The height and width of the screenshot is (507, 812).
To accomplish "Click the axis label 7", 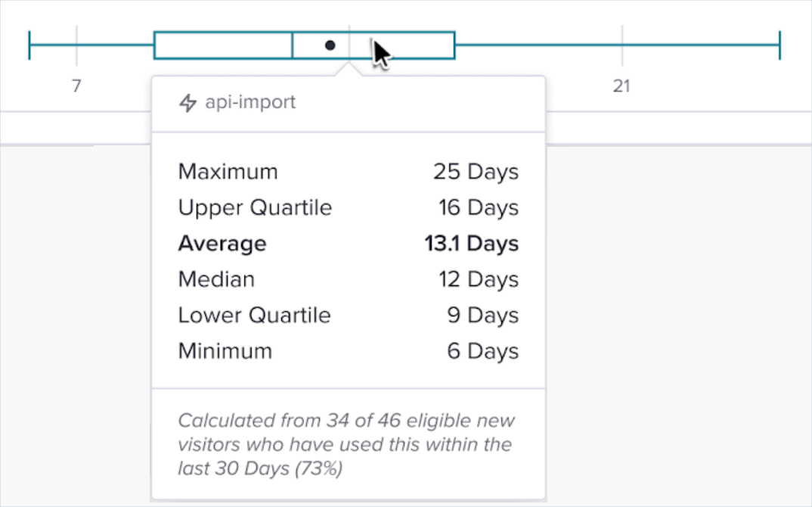I will pyautogui.click(x=76, y=86).
